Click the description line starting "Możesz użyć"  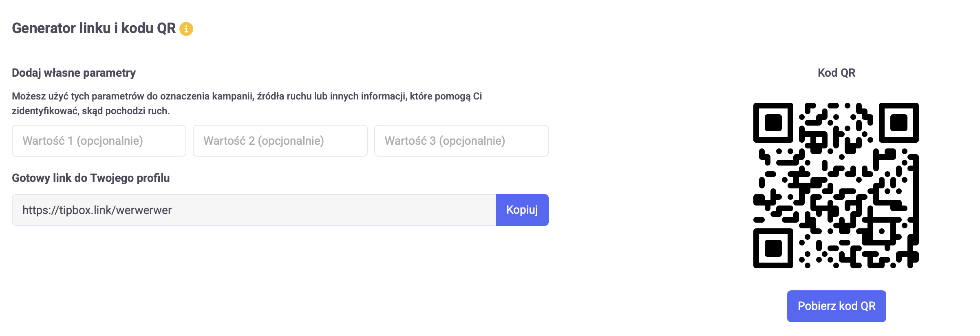coord(247,96)
